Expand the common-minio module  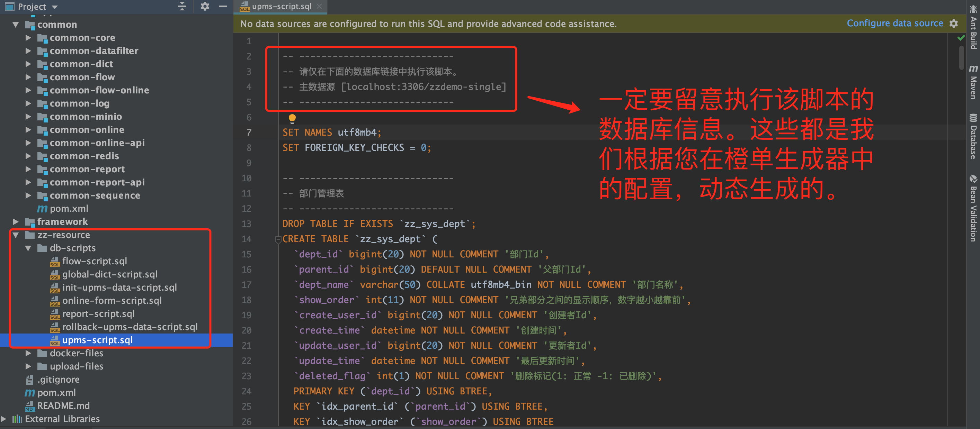click(x=28, y=117)
